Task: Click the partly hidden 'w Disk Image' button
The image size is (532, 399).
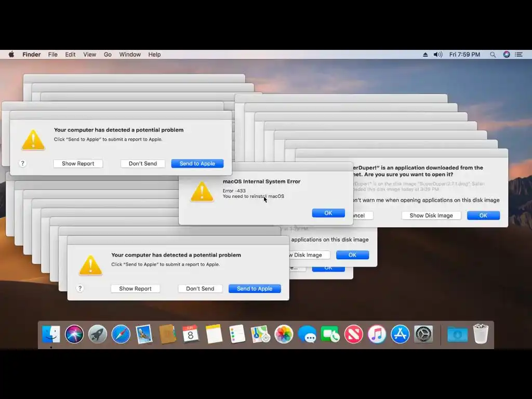Action: (x=310, y=255)
